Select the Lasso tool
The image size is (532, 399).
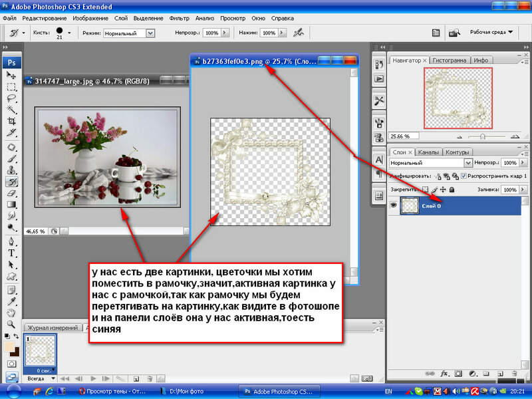pyautogui.click(x=11, y=98)
